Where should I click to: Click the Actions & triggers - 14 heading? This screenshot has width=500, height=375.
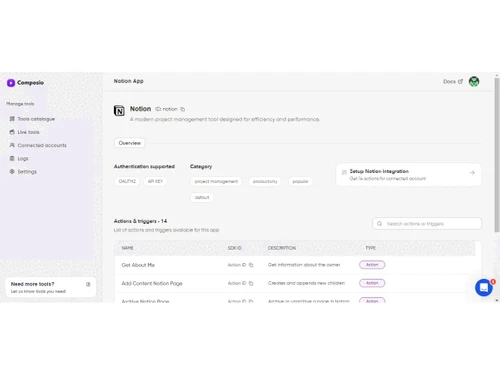tap(140, 221)
